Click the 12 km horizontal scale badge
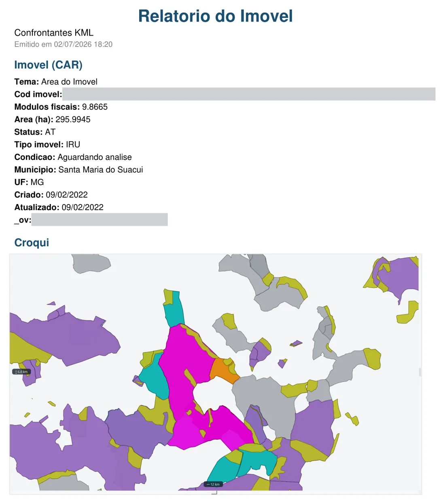 coord(213,484)
